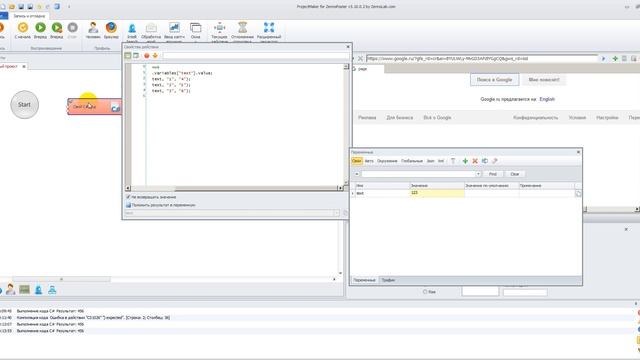The width and height of the screenshot is (640, 360).
Task: Click the red circle icon in action properties toolbar
Action: pos(147,56)
